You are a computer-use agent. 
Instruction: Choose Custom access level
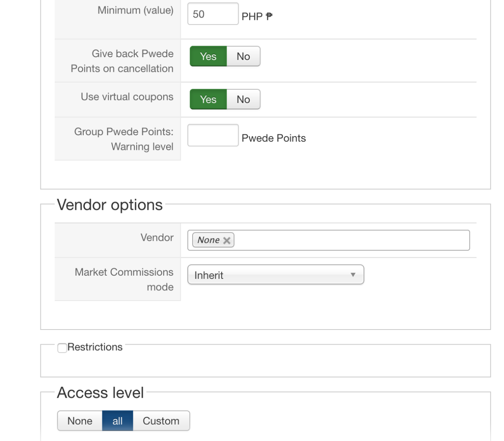pos(161,421)
